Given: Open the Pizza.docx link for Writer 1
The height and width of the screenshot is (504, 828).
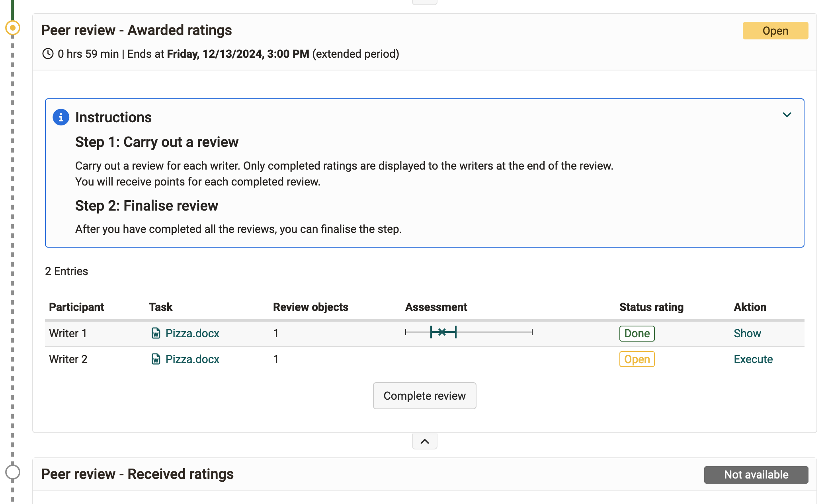Looking at the screenshot, I should (192, 333).
